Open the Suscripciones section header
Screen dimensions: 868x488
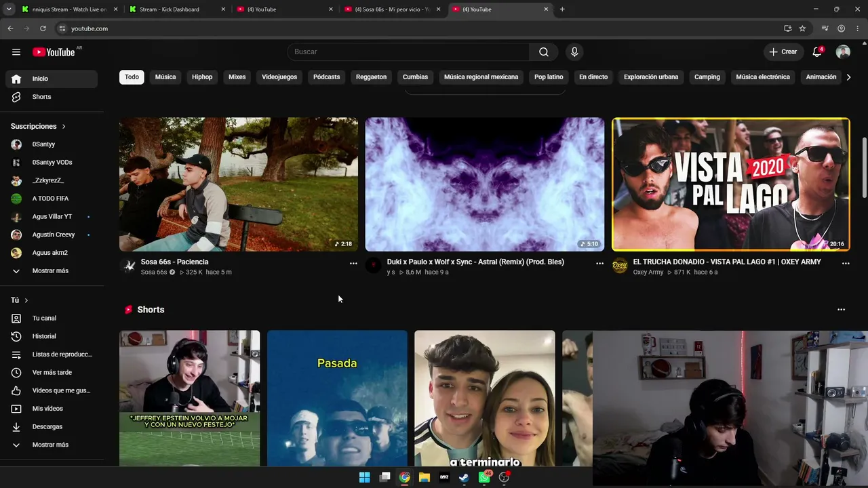point(38,127)
